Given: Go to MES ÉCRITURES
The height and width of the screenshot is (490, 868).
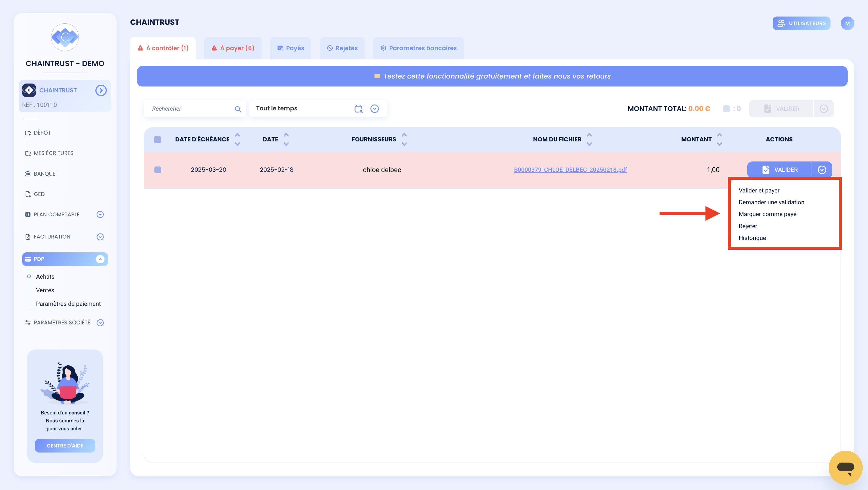Looking at the screenshot, I should click(49, 153).
